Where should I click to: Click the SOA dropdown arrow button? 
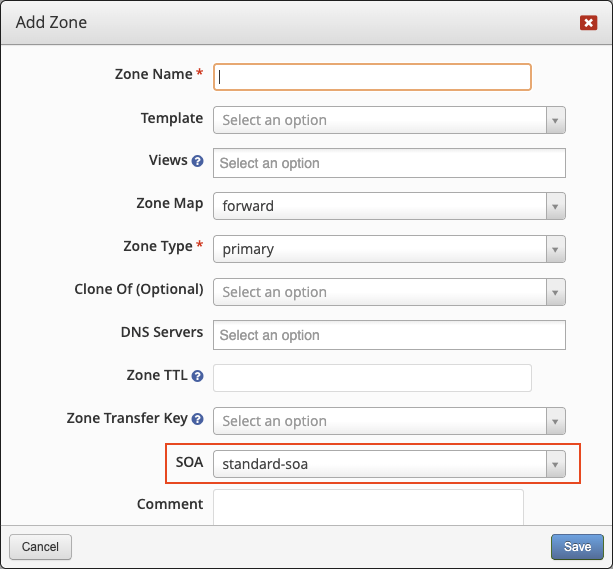555,464
